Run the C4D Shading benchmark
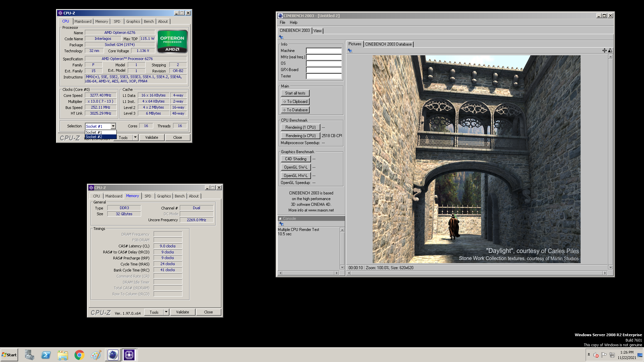 [x=296, y=159]
